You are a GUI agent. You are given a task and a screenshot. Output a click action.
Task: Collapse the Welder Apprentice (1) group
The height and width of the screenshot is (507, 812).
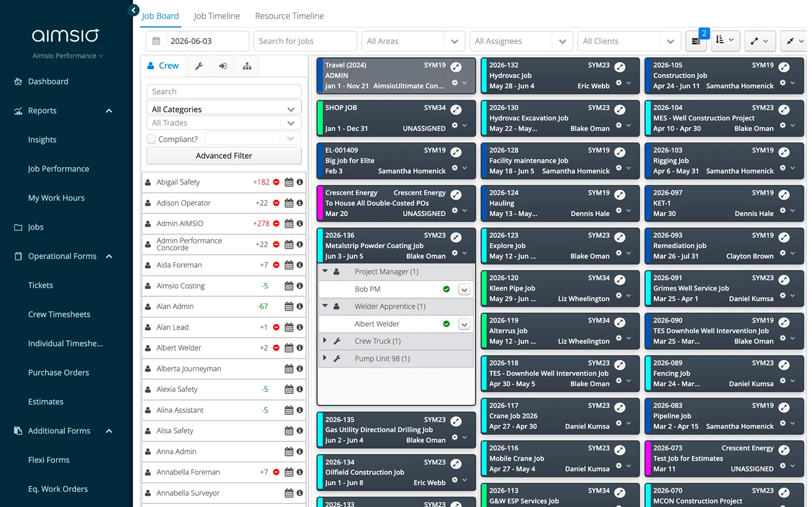(325, 306)
